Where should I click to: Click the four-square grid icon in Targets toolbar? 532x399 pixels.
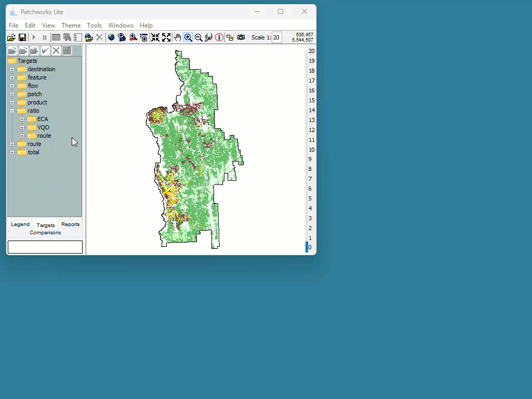click(x=67, y=51)
